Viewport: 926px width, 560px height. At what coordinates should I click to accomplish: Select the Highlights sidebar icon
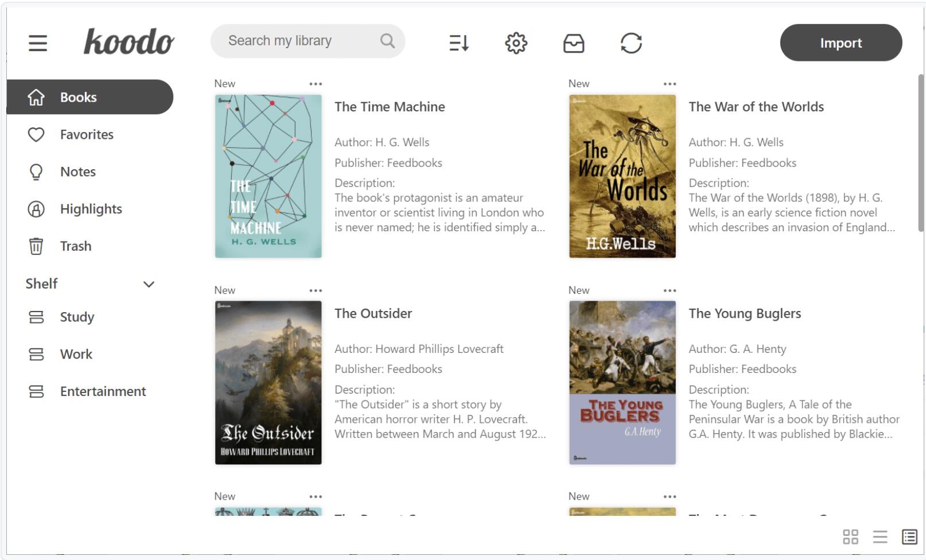point(36,209)
